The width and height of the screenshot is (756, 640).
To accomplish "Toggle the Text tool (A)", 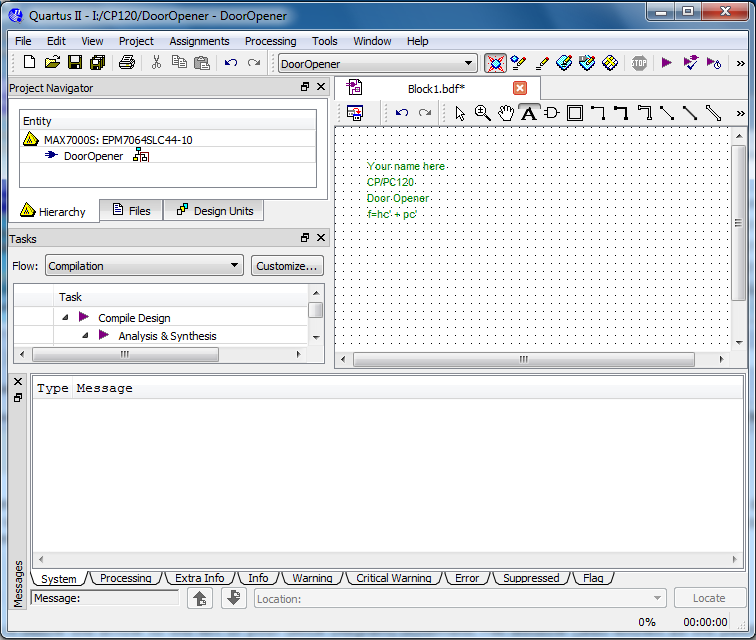I will click(x=529, y=113).
